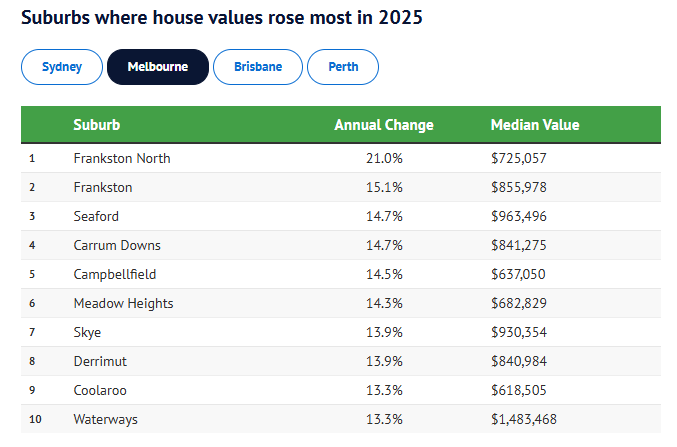The width and height of the screenshot is (677, 447).
Task: Click the Carrum Downs suburb name
Action: (x=116, y=245)
